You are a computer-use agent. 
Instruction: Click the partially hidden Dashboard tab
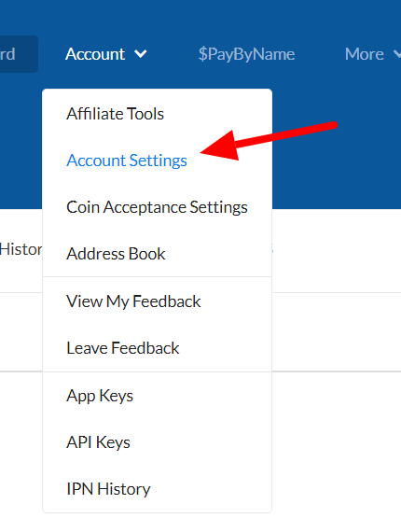point(19,54)
